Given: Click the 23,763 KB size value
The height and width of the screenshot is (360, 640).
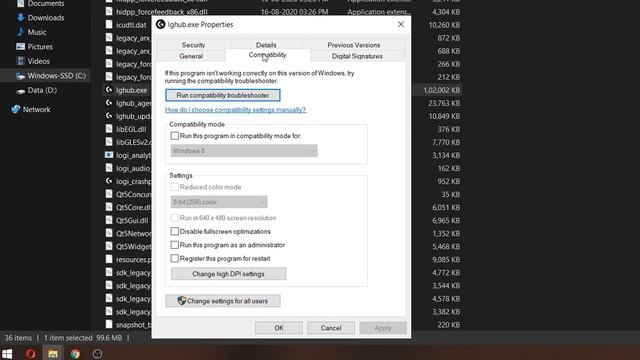Looking at the screenshot, I should coord(444,103).
